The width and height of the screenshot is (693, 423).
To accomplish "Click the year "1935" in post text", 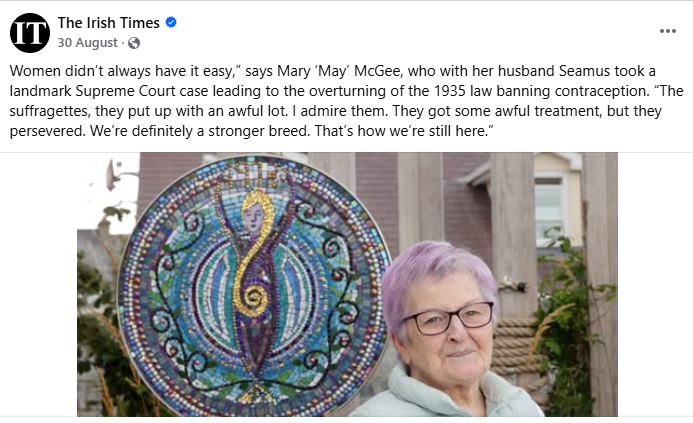I will [405, 92].
